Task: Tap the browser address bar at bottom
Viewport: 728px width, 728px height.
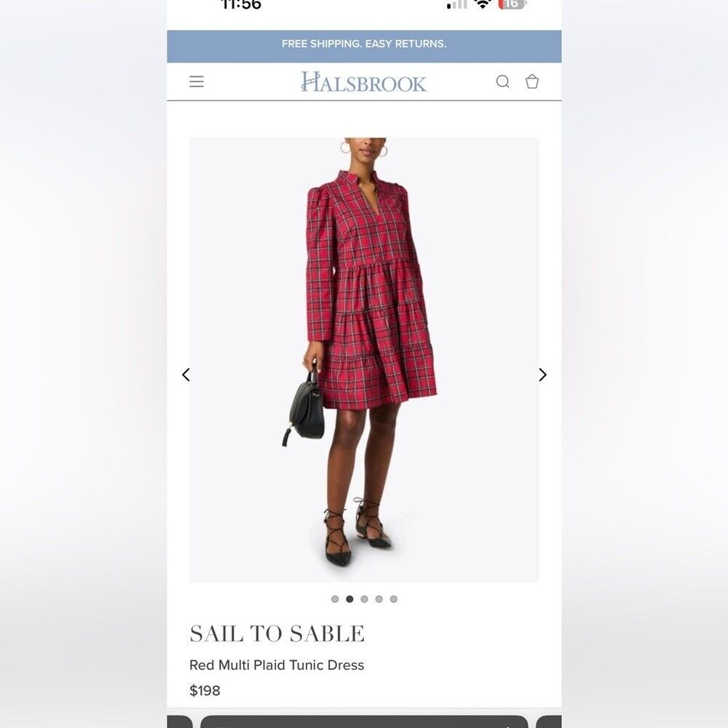Action: point(364,722)
